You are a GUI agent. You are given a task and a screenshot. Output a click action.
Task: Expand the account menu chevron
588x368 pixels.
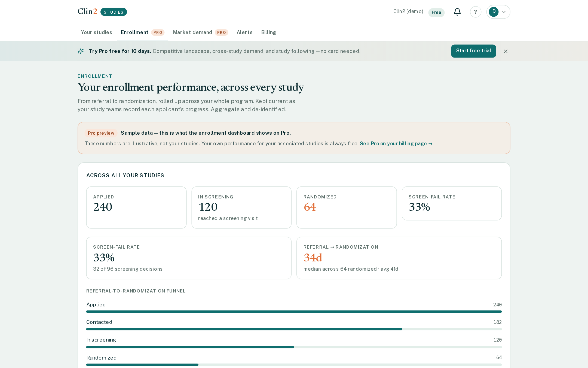(504, 12)
